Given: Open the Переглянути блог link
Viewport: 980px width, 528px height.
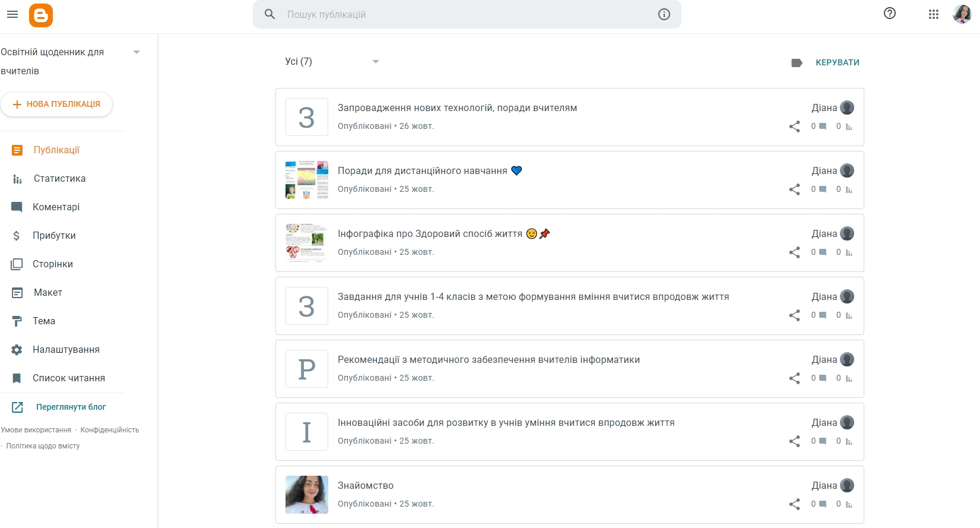Looking at the screenshot, I should click(71, 407).
